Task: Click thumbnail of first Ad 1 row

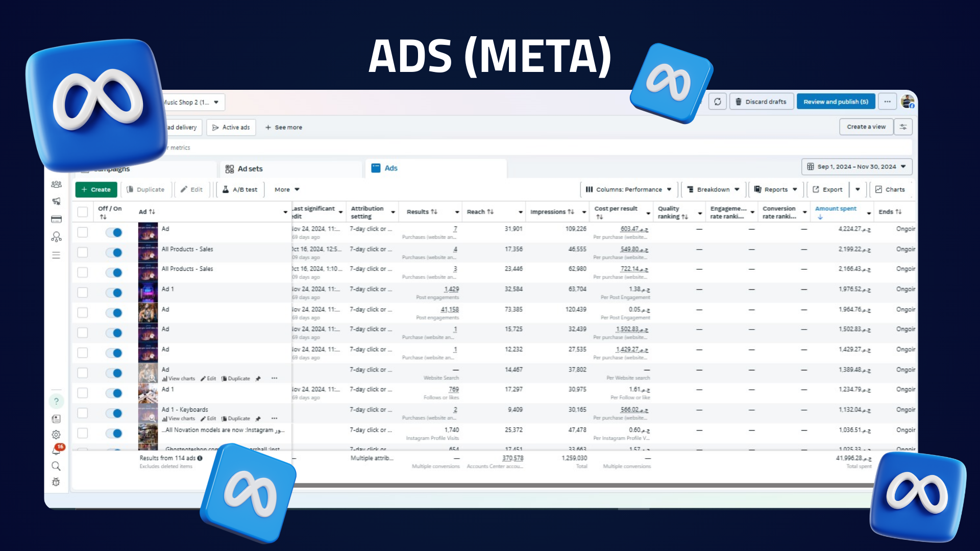Action: 148,292
